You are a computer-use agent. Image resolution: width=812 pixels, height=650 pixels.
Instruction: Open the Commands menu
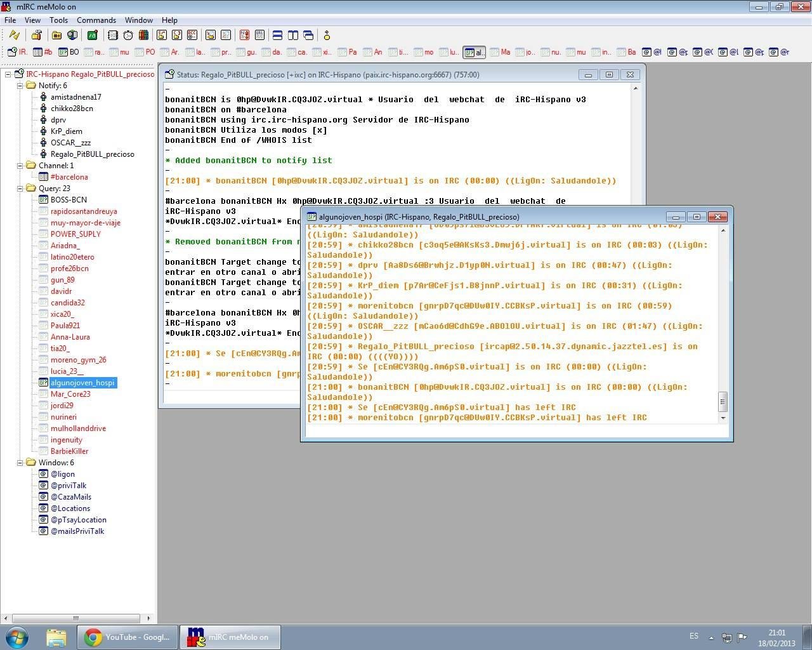click(x=96, y=20)
